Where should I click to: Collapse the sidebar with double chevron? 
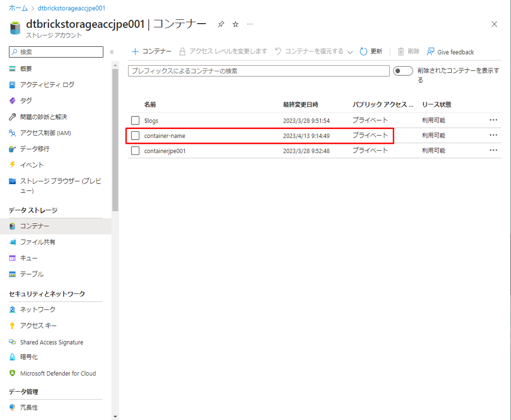pos(112,52)
